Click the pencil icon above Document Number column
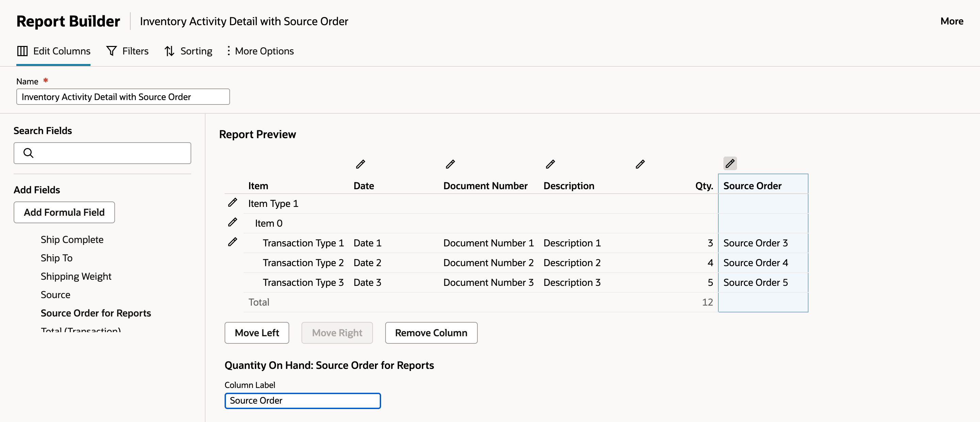 (450, 164)
